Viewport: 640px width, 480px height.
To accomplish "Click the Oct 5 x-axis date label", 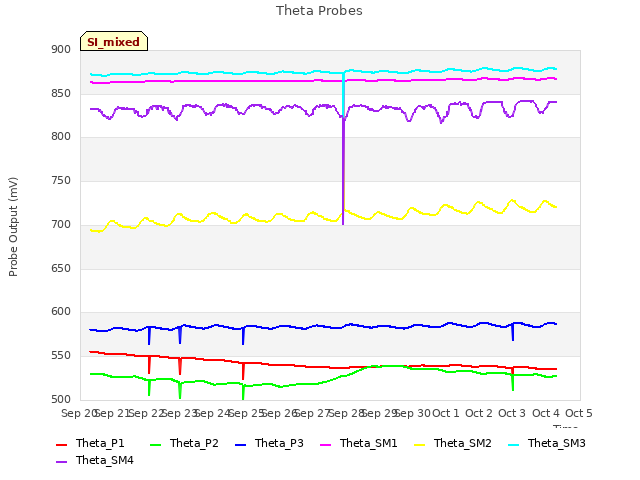I will point(579,413).
